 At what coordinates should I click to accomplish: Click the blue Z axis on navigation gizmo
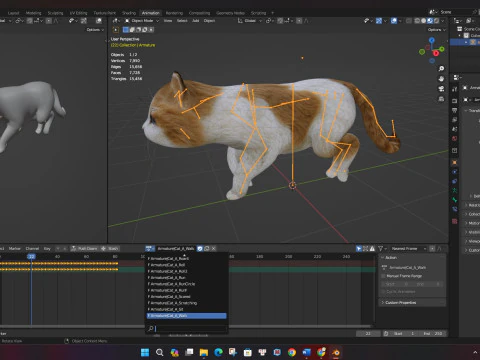pos(432,40)
